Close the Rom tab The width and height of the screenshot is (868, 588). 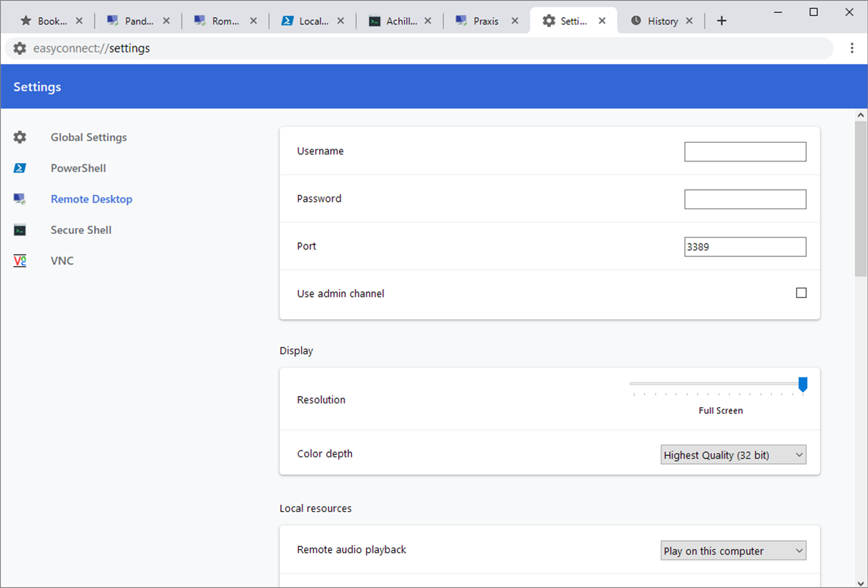tap(253, 21)
